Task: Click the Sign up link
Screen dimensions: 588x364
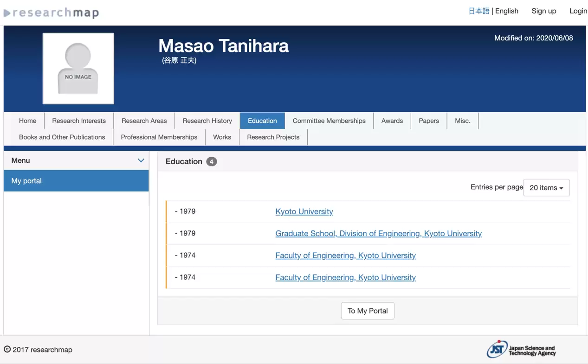Action: (543, 11)
